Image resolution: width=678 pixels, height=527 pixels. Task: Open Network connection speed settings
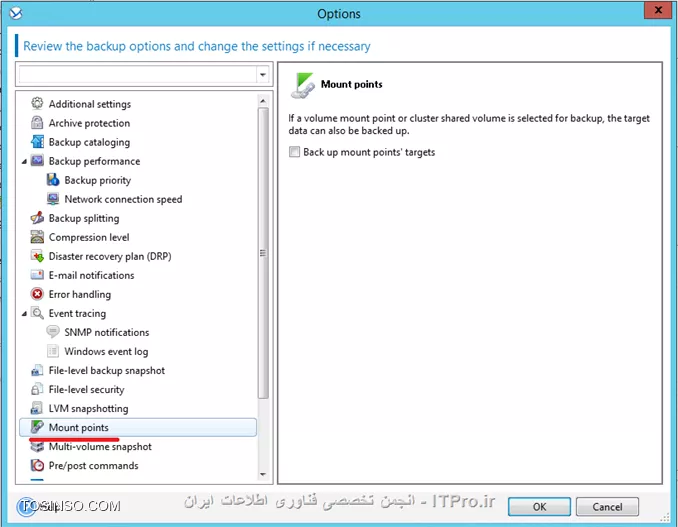[123, 199]
